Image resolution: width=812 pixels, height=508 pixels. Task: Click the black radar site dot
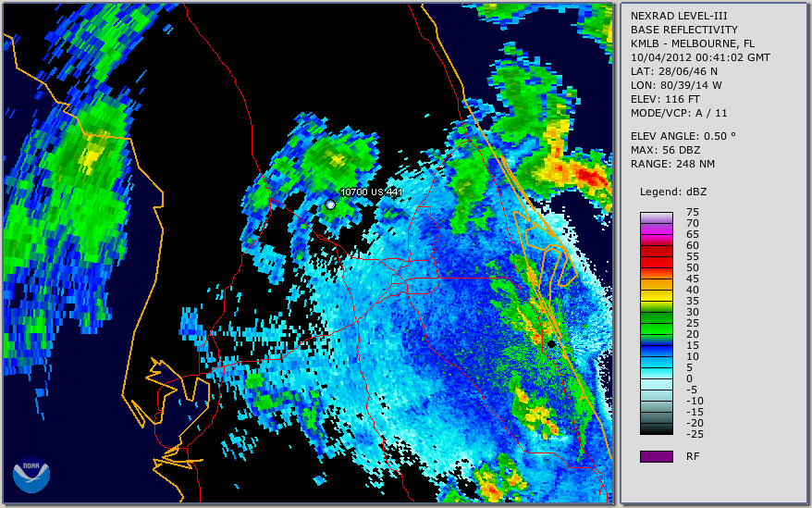click(551, 344)
